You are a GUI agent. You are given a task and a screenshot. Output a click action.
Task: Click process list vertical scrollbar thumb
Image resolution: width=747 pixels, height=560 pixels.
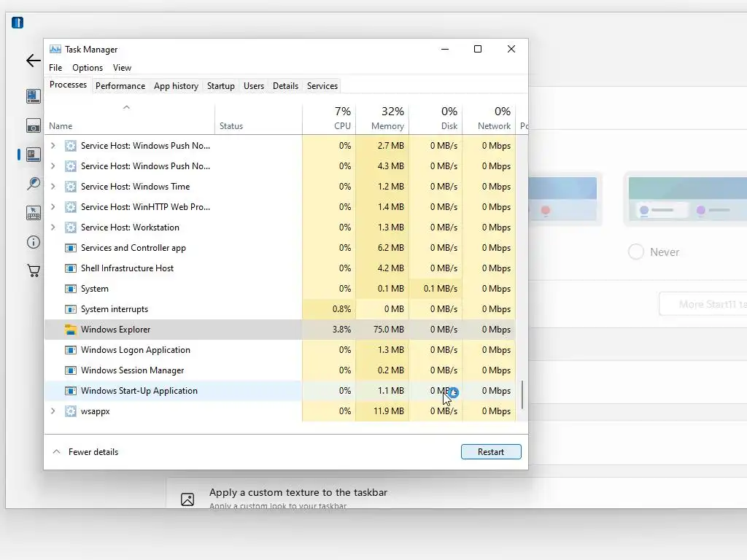(x=522, y=394)
